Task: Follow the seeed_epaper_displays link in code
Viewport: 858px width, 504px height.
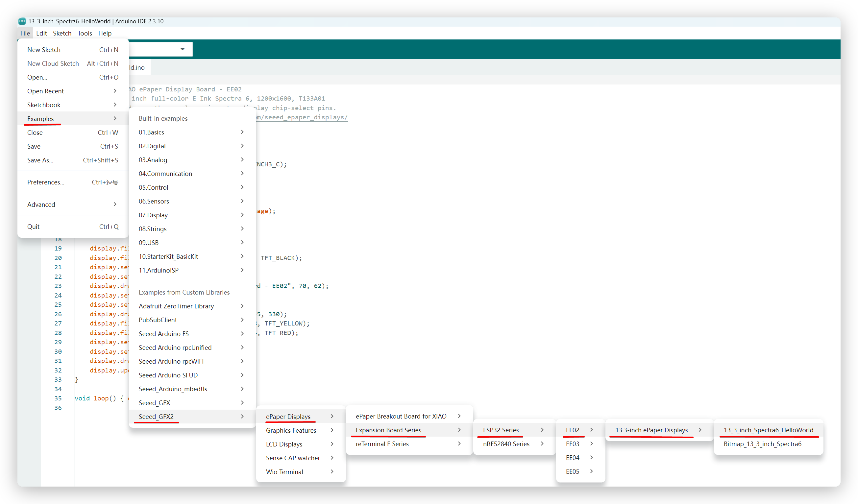Action: click(302, 117)
